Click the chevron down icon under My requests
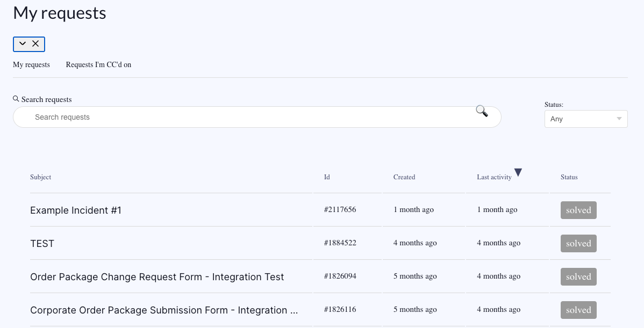644x328 pixels. [x=23, y=43]
